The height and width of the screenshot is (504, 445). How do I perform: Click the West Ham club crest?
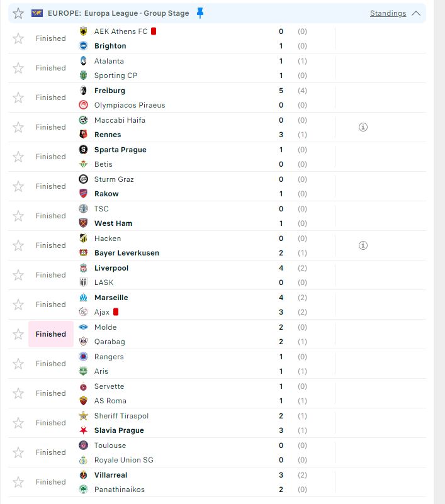point(83,223)
